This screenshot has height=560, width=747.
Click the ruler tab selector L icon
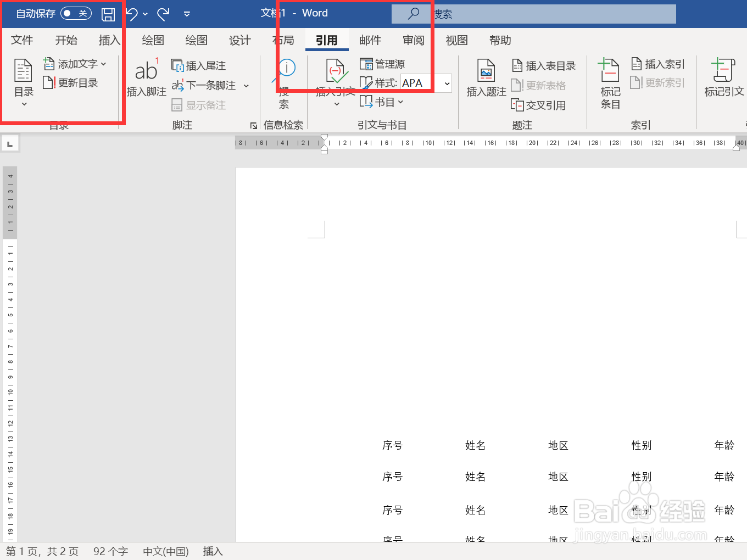pos(10,144)
